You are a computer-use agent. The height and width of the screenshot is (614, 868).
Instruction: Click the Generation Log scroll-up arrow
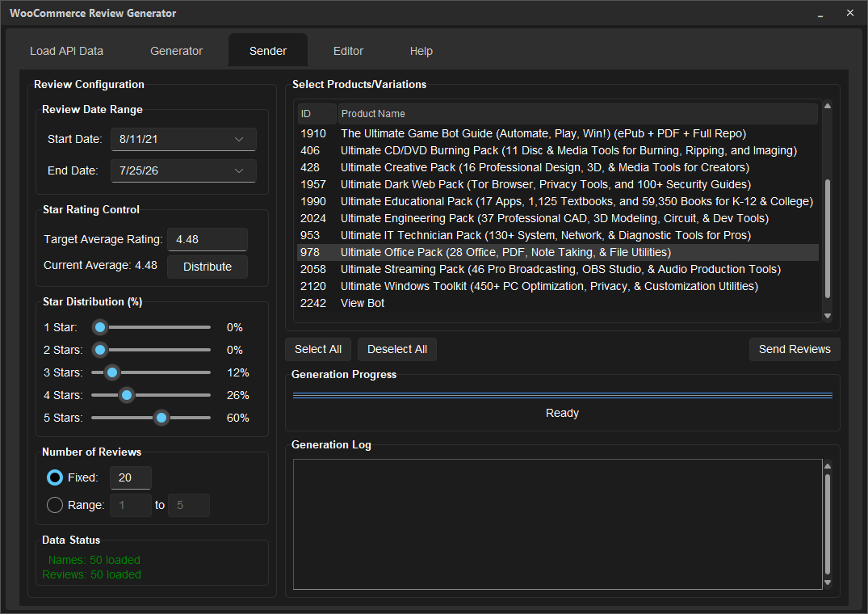828,466
